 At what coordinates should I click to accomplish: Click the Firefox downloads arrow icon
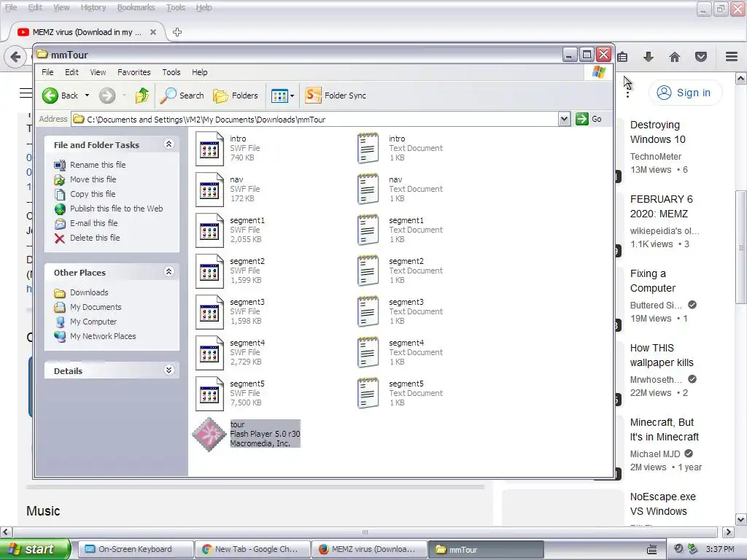coord(649,57)
